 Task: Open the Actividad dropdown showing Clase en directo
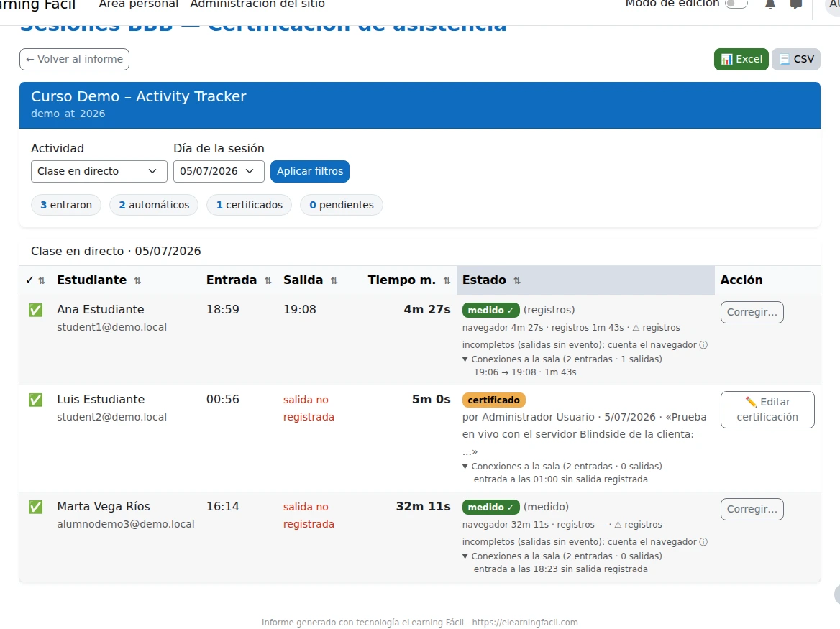click(x=99, y=171)
